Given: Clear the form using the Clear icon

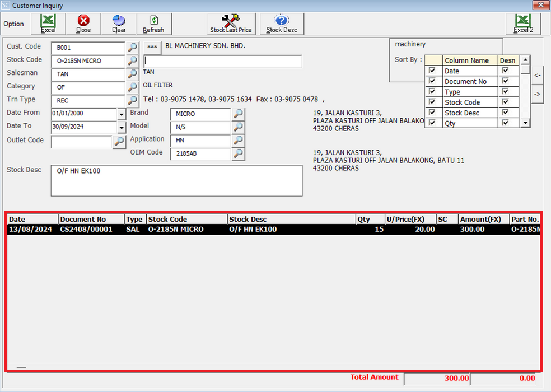Looking at the screenshot, I should point(119,24).
